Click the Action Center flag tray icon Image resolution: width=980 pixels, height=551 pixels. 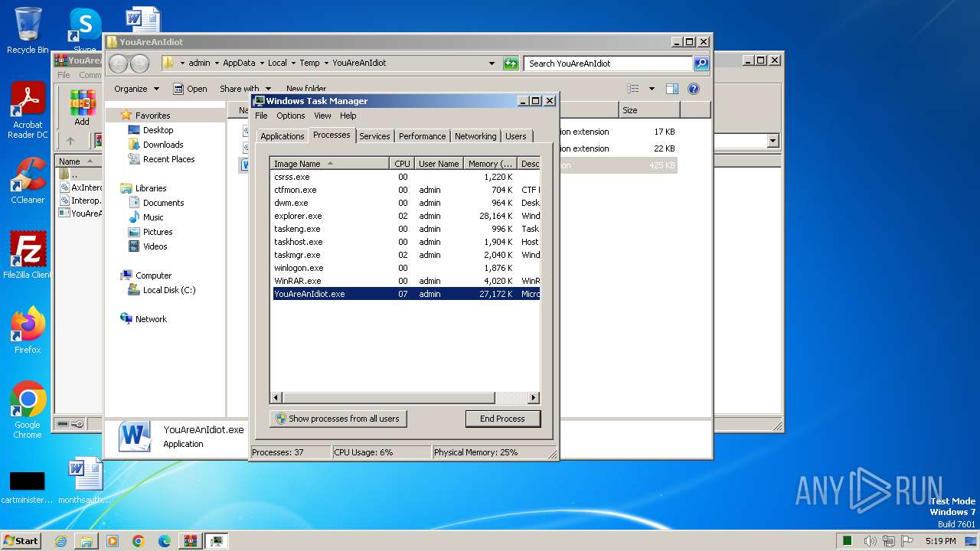906,541
